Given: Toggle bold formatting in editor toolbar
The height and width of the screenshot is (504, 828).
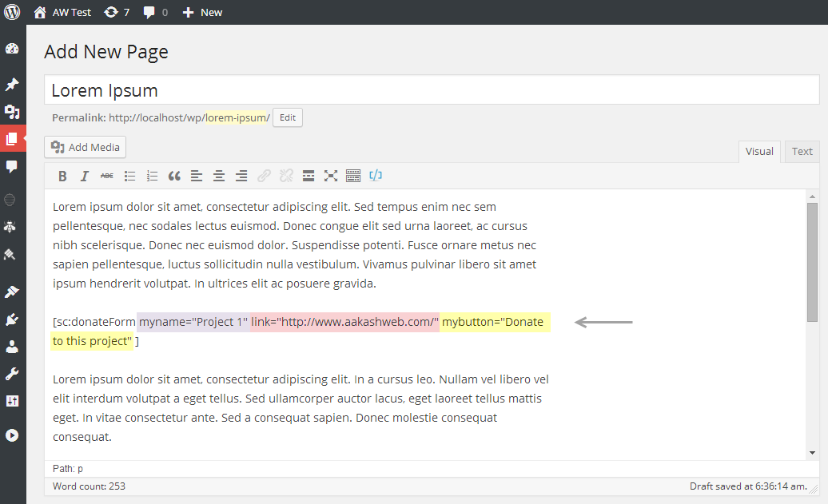Looking at the screenshot, I should pyautogui.click(x=62, y=177).
